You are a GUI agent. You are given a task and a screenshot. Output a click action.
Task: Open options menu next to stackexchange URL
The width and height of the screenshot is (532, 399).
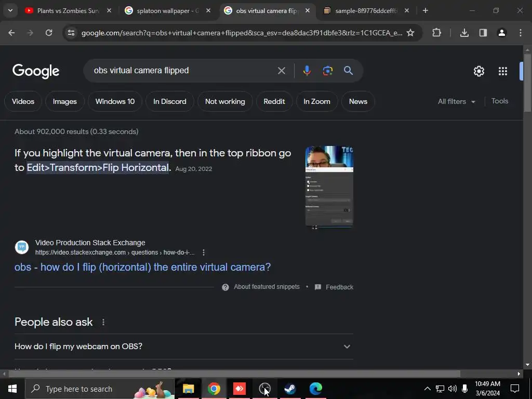click(x=204, y=252)
